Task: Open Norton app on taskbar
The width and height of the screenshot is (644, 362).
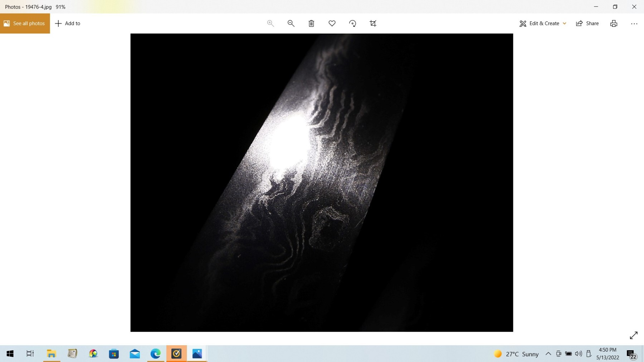Action: [176, 353]
